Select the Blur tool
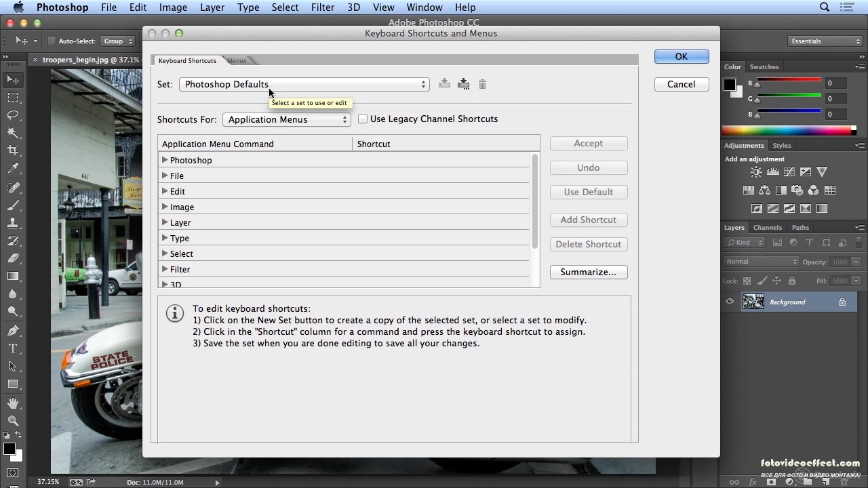Viewport: 868px width, 488px height. pyautogui.click(x=13, y=294)
